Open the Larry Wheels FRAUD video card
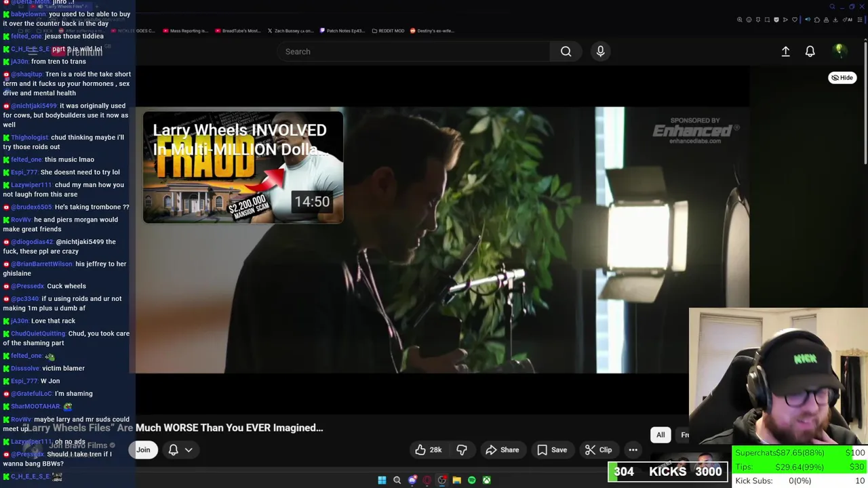The width and height of the screenshot is (868, 488). (x=243, y=167)
